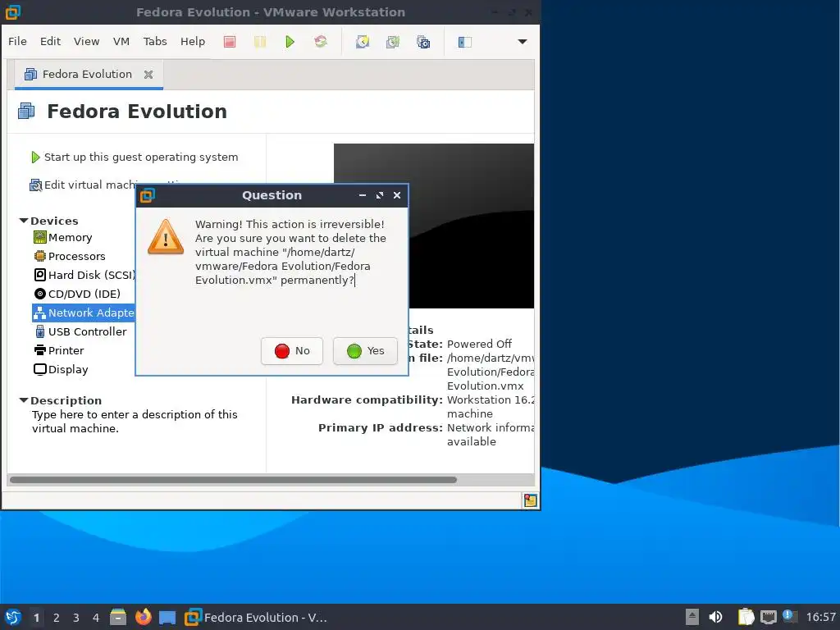Screen dimensions: 840x630
Task: Select the USB Controller device
Action: pyautogui.click(x=80, y=331)
